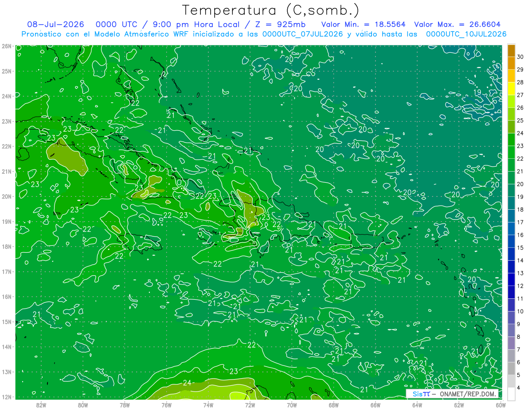Screen dimensions: 532x411
Task: Click the title 'Temperatura (C,somb.)'
Action: click(x=271, y=11)
